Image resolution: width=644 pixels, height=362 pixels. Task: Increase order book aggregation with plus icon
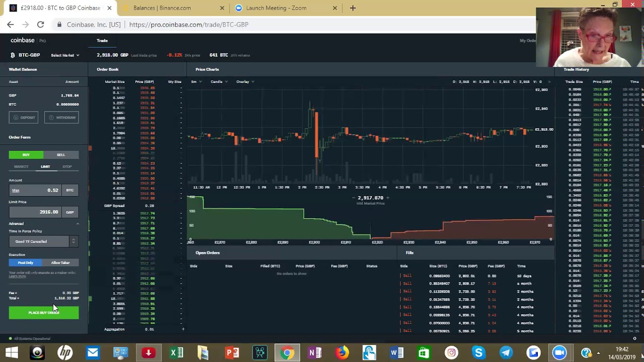183,329
